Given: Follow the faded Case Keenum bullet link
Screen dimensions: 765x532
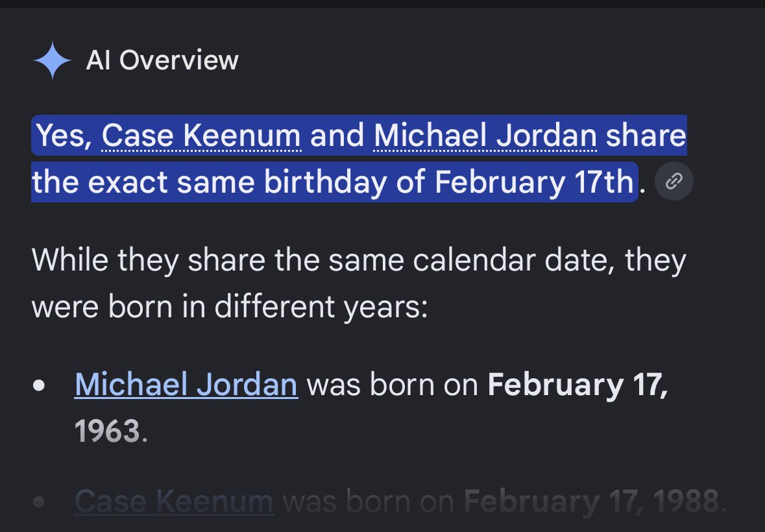Looking at the screenshot, I should pos(174,501).
